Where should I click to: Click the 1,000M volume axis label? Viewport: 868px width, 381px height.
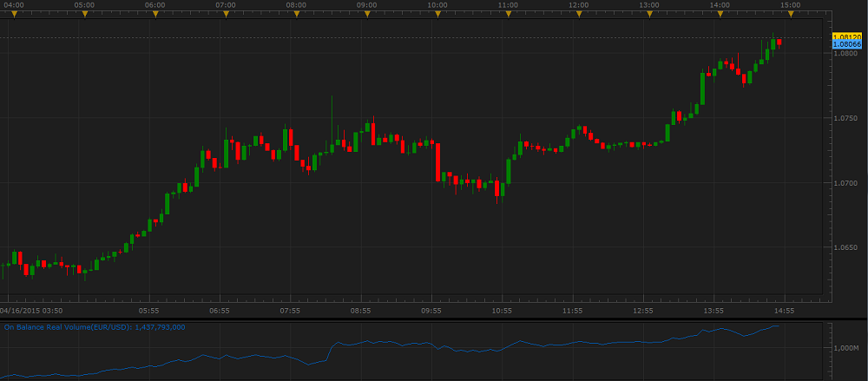846,348
